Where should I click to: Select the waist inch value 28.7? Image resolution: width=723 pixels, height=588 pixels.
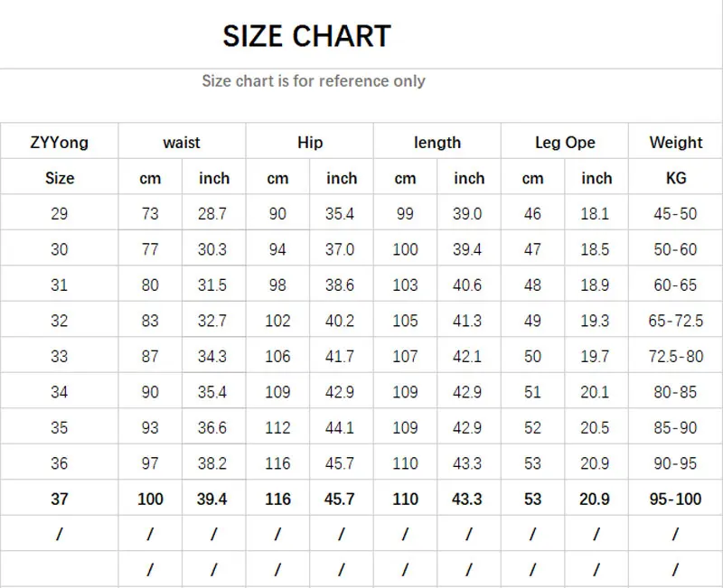click(x=213, y=214)
